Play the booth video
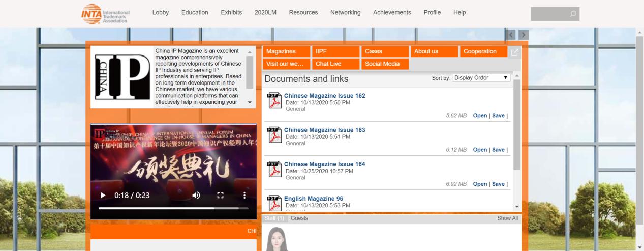644x251 pixels. (103, 195)
